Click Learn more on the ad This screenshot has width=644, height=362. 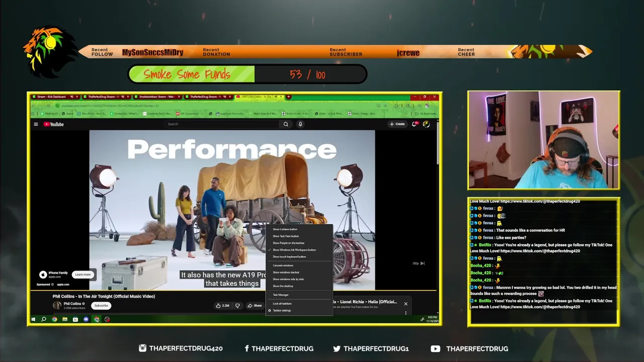pos(83,275)
